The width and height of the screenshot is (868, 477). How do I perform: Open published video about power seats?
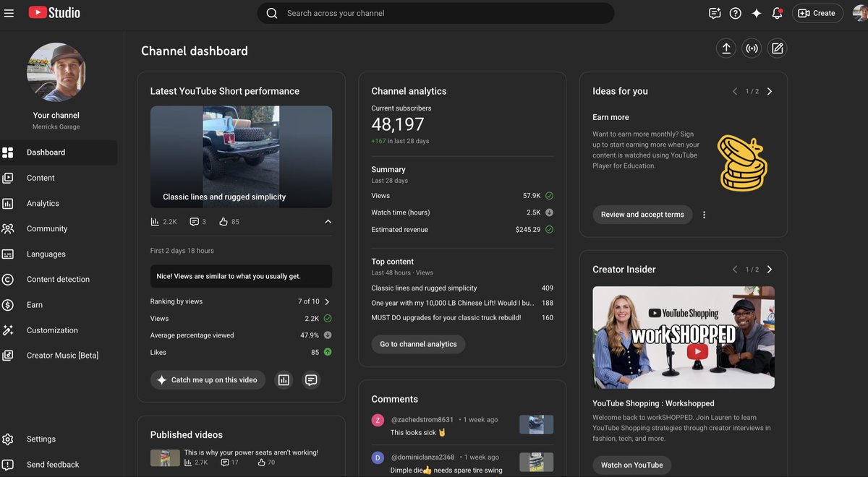click(251, 452)
